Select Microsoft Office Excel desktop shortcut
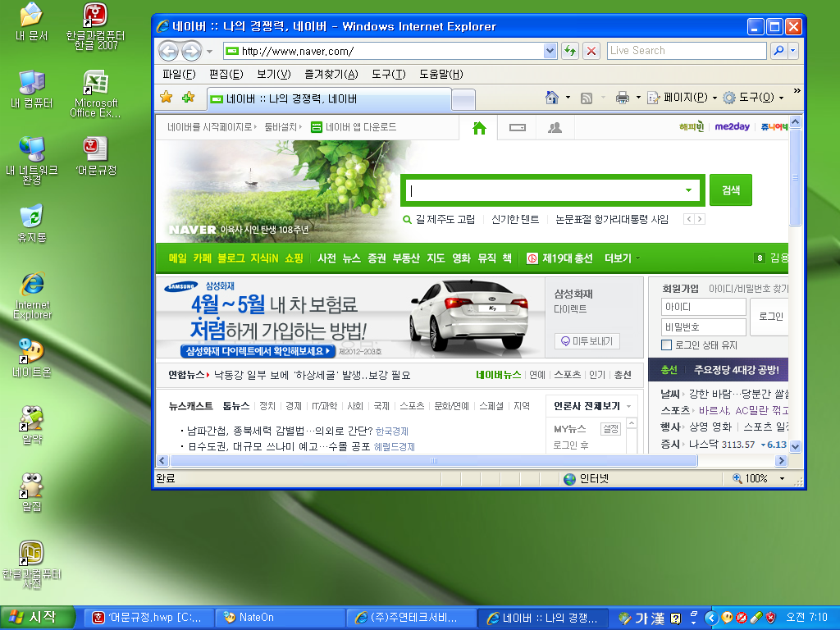 [x=95, y=94]
